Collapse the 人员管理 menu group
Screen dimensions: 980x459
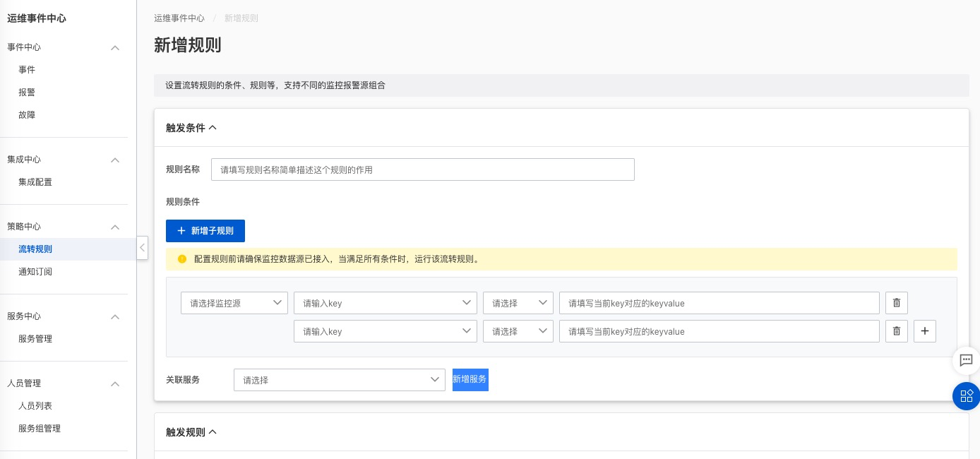pyautogui.click(x=116, y=383)
